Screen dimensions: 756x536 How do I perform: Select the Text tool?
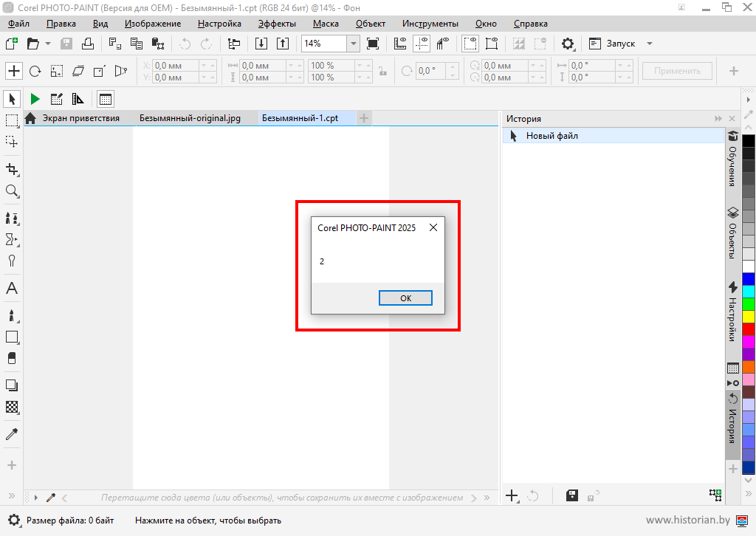[x=12, y=289]
